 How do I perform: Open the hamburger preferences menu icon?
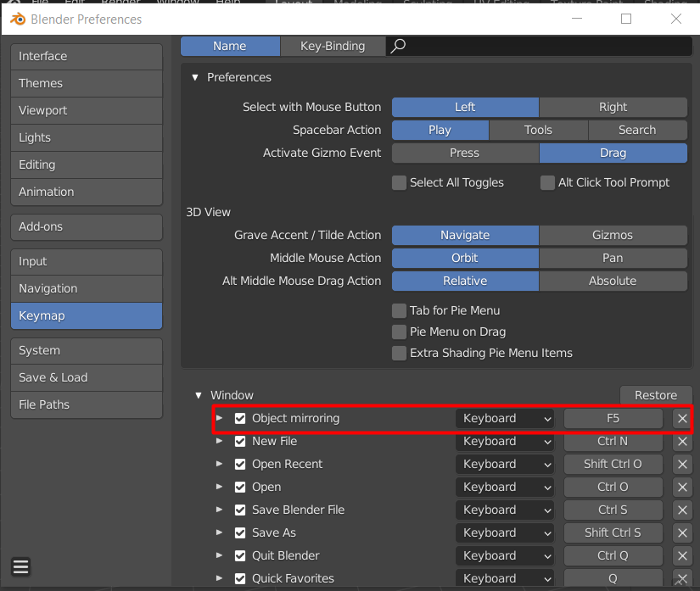(x=20, y=567)
